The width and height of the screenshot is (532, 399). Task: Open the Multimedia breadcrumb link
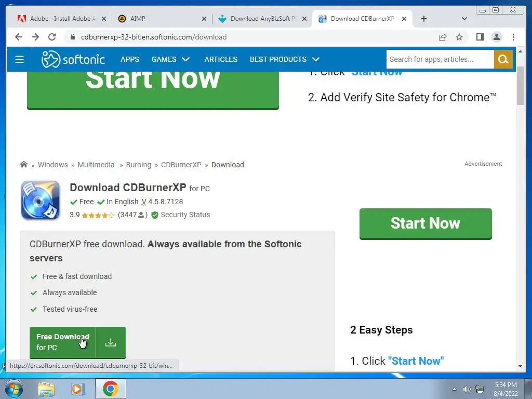pyautogui.click(x=96, y=165)
